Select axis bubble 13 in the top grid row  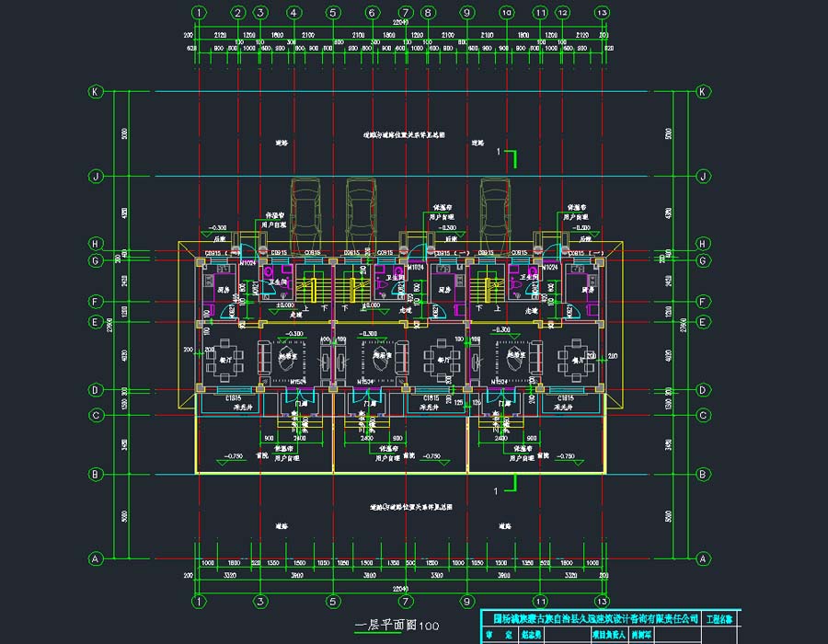coord(602,13)
